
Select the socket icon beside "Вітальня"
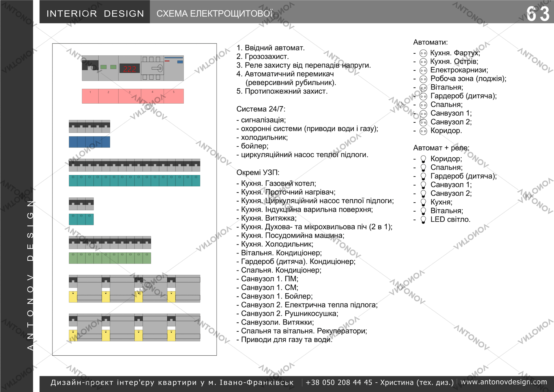(x=423, y=88)
